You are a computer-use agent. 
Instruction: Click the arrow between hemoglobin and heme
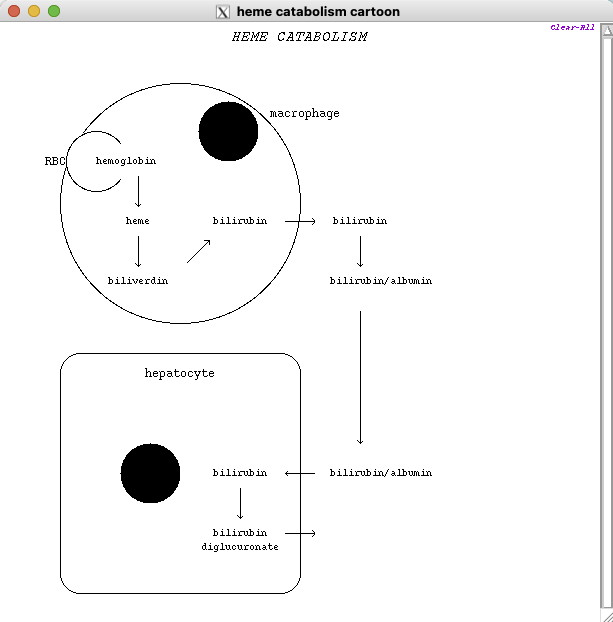[x=138, y=191]
